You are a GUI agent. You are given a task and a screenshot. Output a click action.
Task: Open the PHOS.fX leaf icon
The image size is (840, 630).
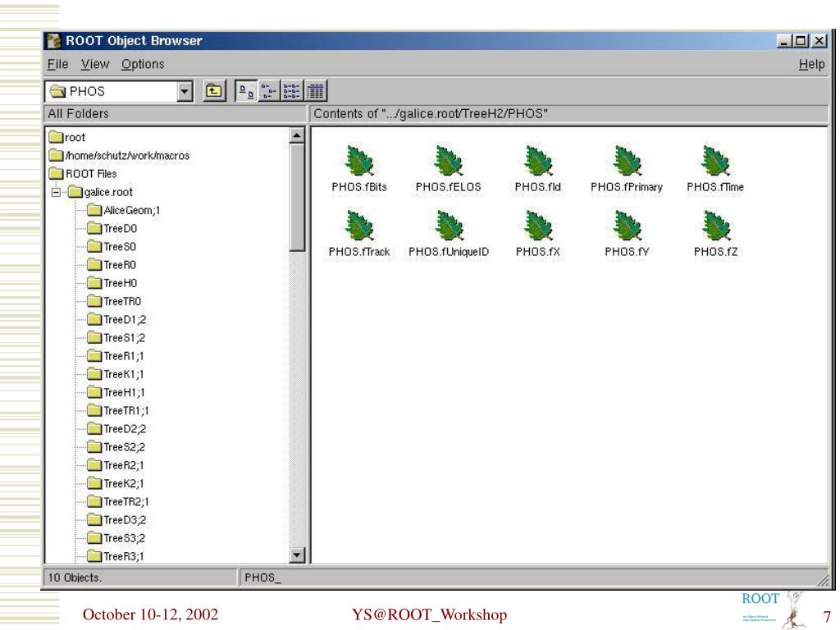(538, 226)
